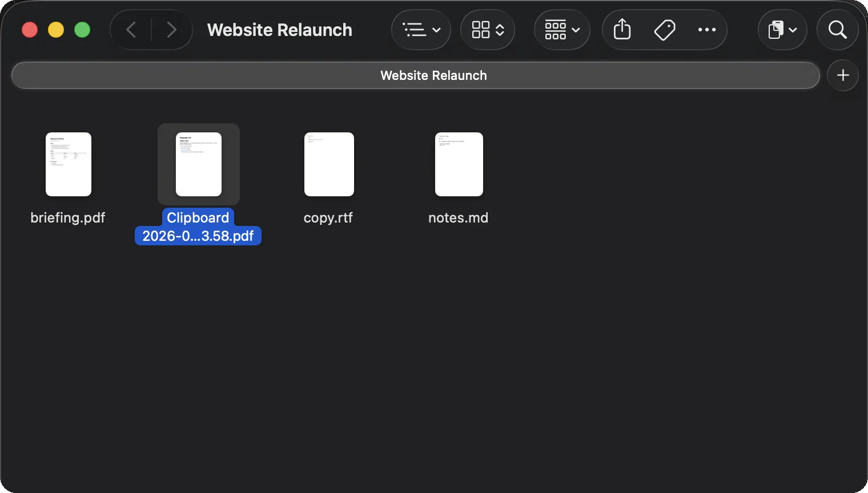Select the notes.md file thumbnail
868x493 pixels.
[459, 164]
